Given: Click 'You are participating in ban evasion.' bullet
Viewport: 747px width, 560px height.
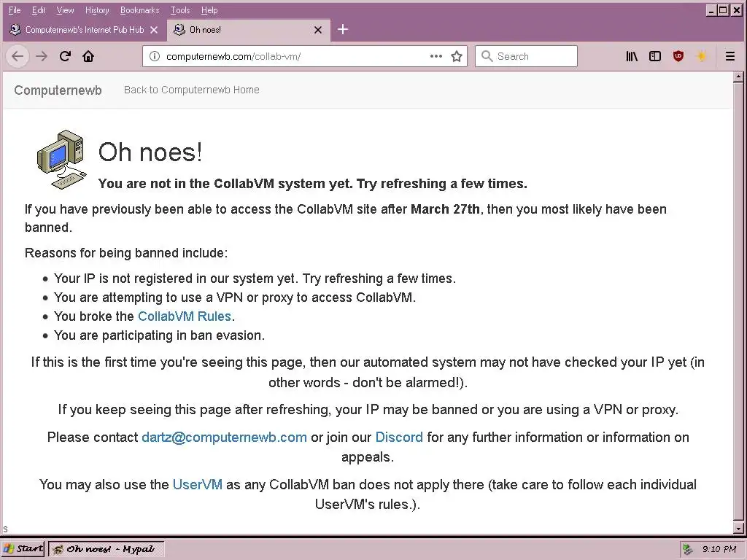Looking at the screenshot, I should click(x=159, y=335).
